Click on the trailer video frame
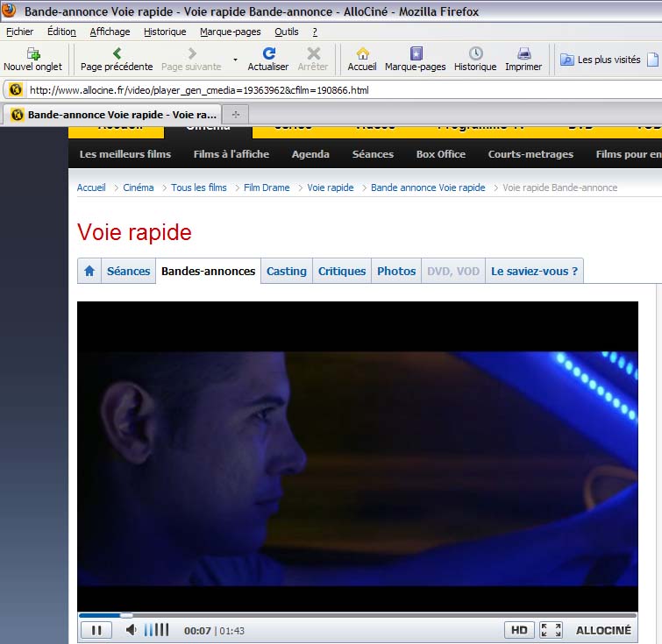The image size is (662, 644). pyautogui.click(x=357, y=456)
